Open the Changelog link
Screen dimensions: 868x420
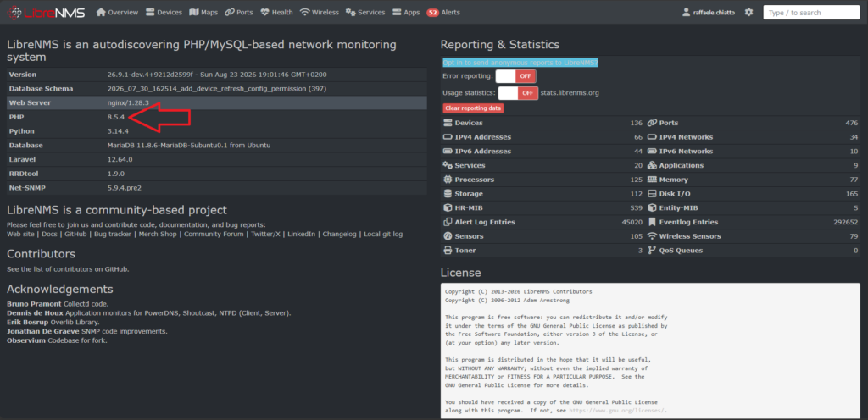coord(340,235)
